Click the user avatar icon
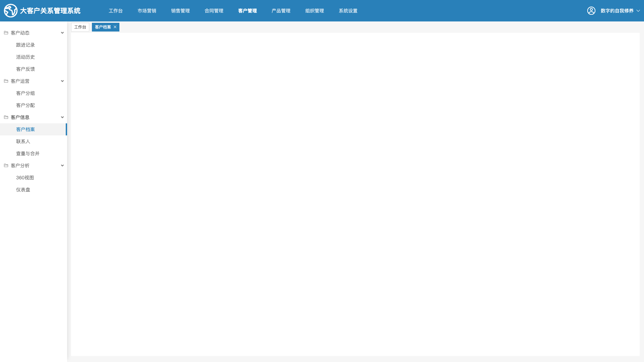The height and width of the screenshot is (362, 644). coord(591,11)
